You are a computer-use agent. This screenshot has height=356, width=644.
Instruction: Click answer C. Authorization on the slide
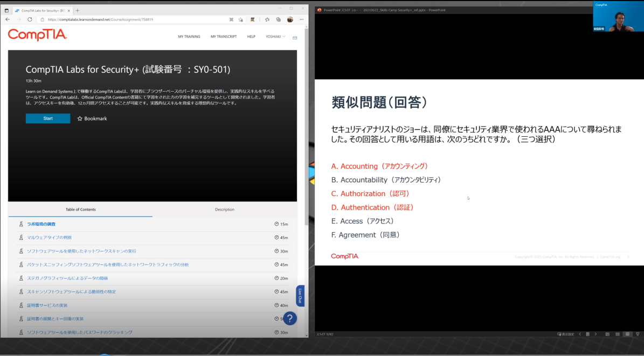[370, 193]
